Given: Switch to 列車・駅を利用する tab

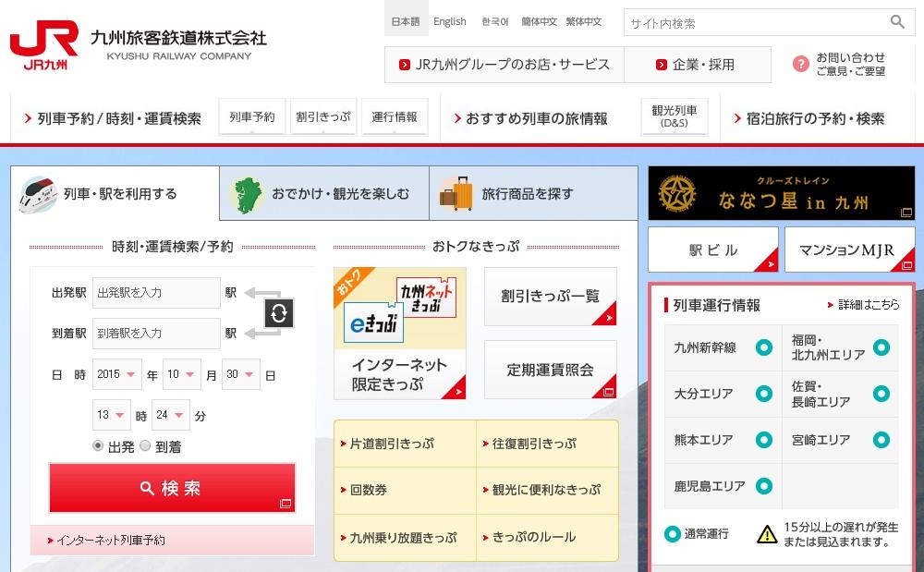Looking at the screenshot, I should click(x=115, y=194).
